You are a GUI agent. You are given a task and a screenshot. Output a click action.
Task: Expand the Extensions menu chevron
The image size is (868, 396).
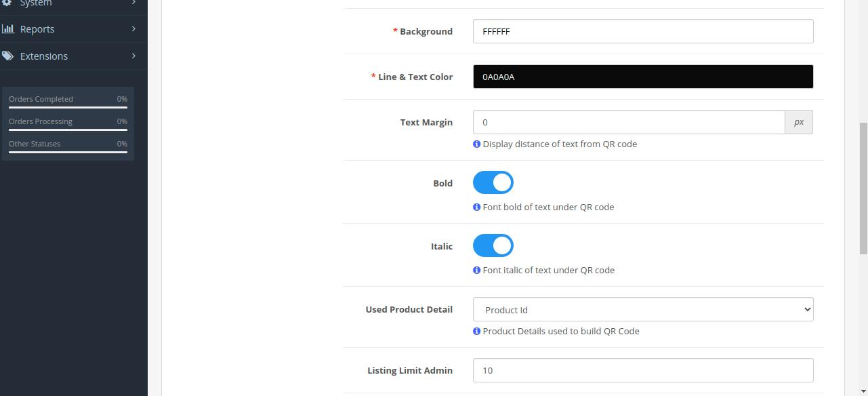pos(133,56)
